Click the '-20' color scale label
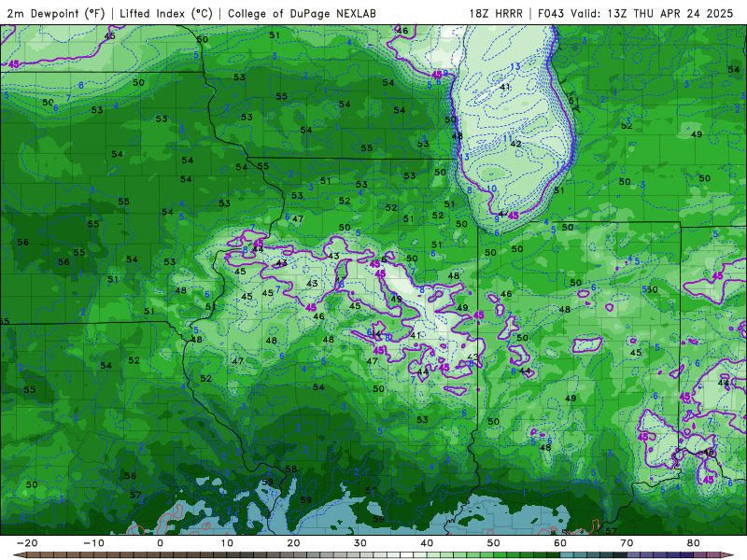Screen dimensions: 747x560 tap(27, 543)
